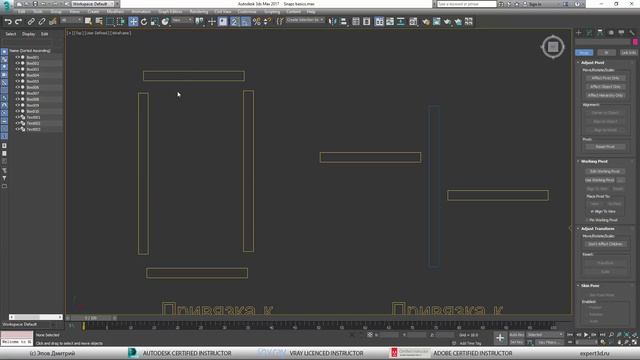Viewport: 640px width, 360px height.
Task: Click the Scene Explorer horizontal scrollbar
Action: (36, 317)
